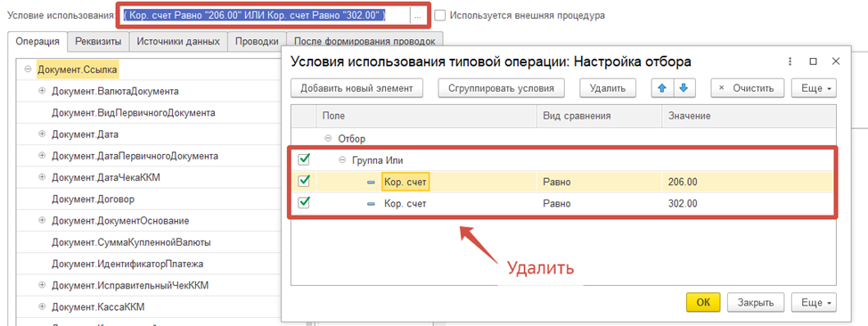Open the Источники данных tab

pos(178,41)
